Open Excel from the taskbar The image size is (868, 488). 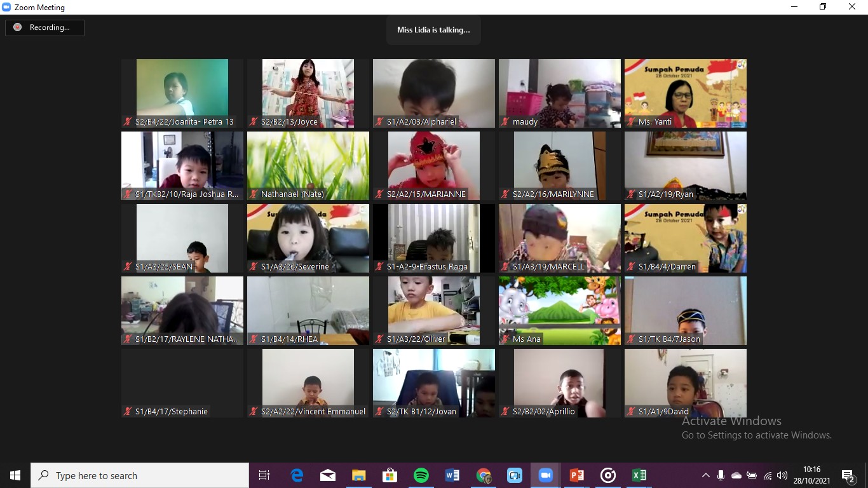coord(639,475)
